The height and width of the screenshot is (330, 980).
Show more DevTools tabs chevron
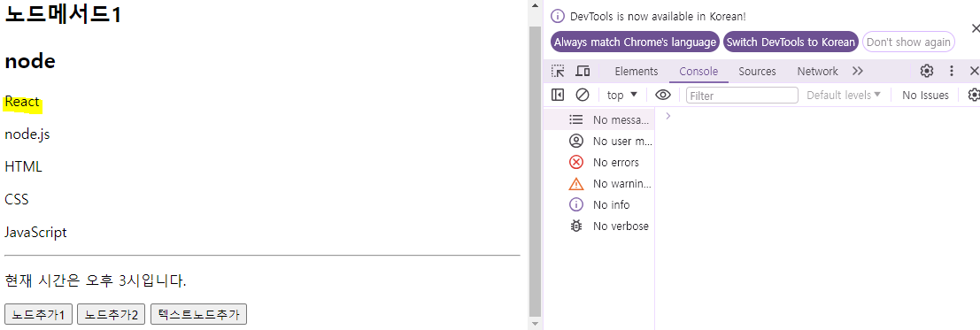tap(858, 72)
